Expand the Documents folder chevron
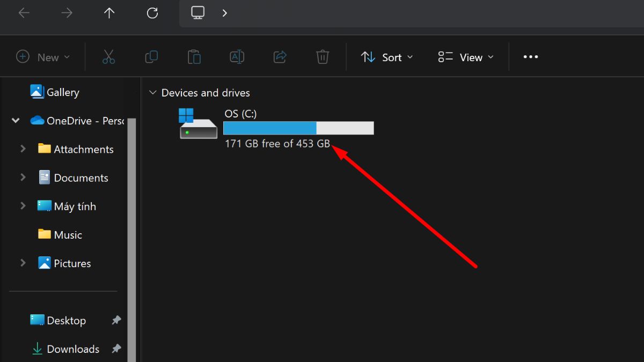The height and width of the screenshot is (362, 644). [x=23, y=177]
